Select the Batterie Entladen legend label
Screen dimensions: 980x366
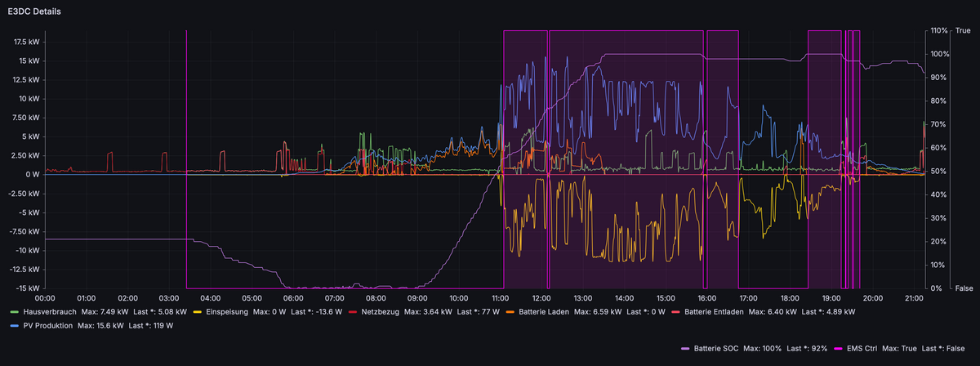point(715,312)
